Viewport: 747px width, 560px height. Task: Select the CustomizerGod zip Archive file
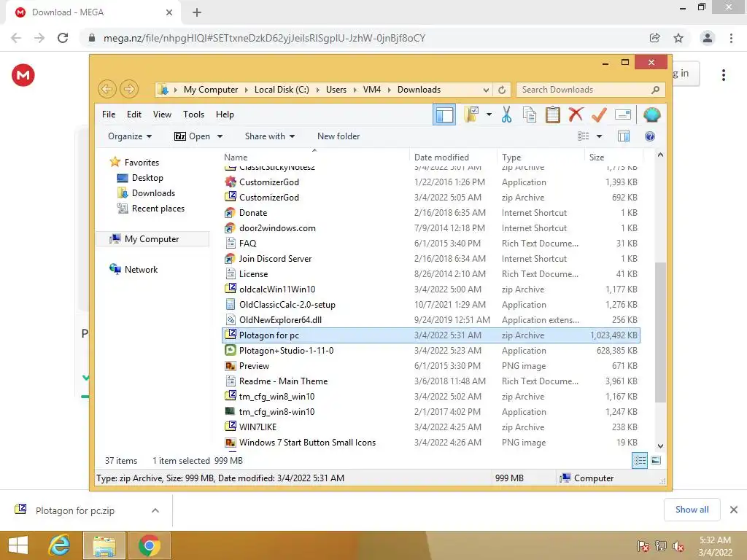point(430,197)
